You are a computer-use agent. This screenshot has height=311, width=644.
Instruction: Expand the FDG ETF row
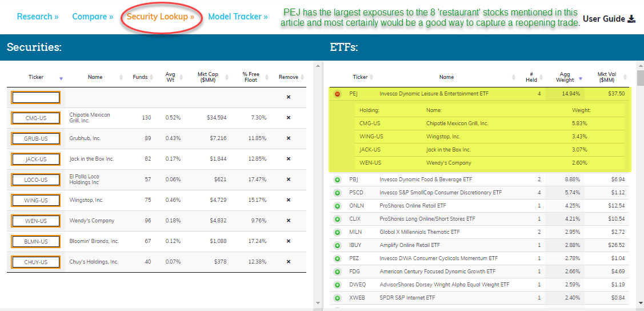[x=338, y=272]
